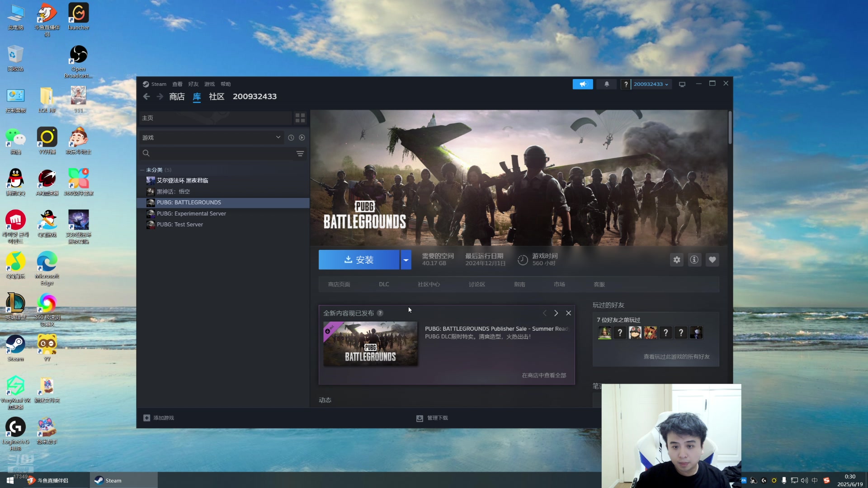Click 主页 library home

[215, 118]
